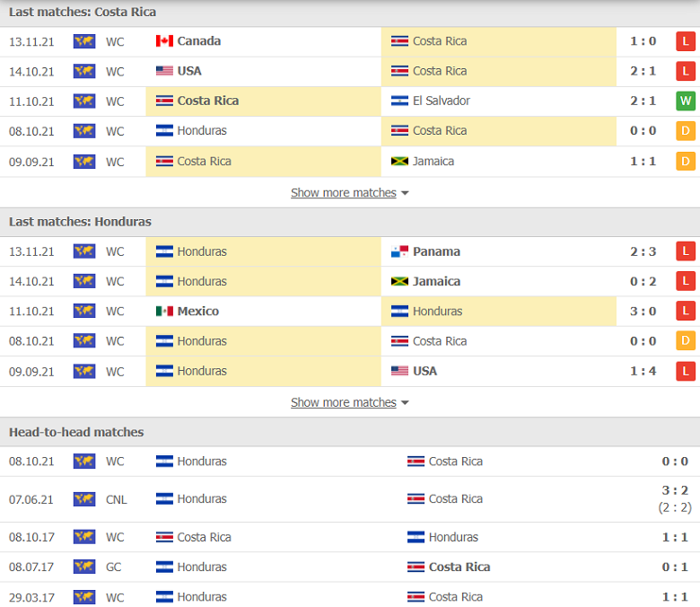Click the orange D badge for the Honduras vs Costa Rica 0:0 match in the Honduras section
Image resolution: width=700 pixels, height=607 pixels.
pos(686,341)
